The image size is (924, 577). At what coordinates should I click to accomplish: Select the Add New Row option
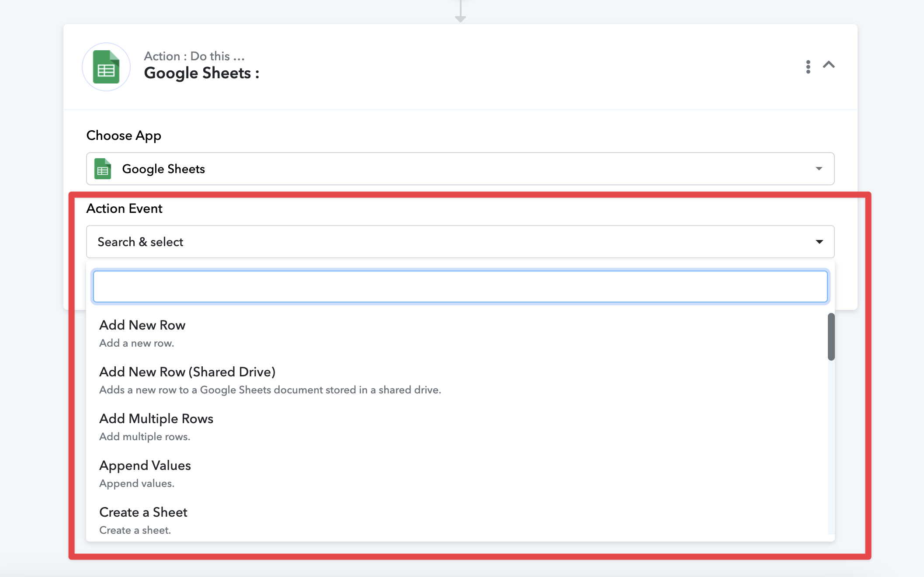pos(142,325)
